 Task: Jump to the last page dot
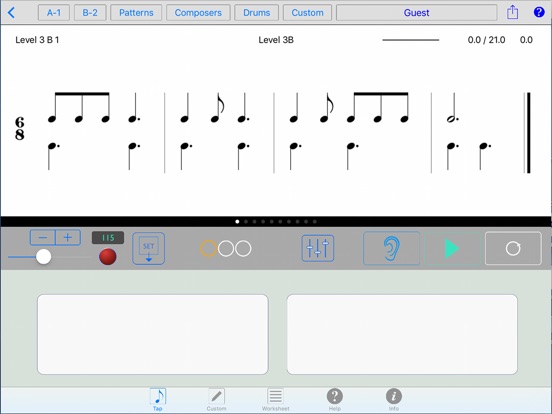point(315,221)
